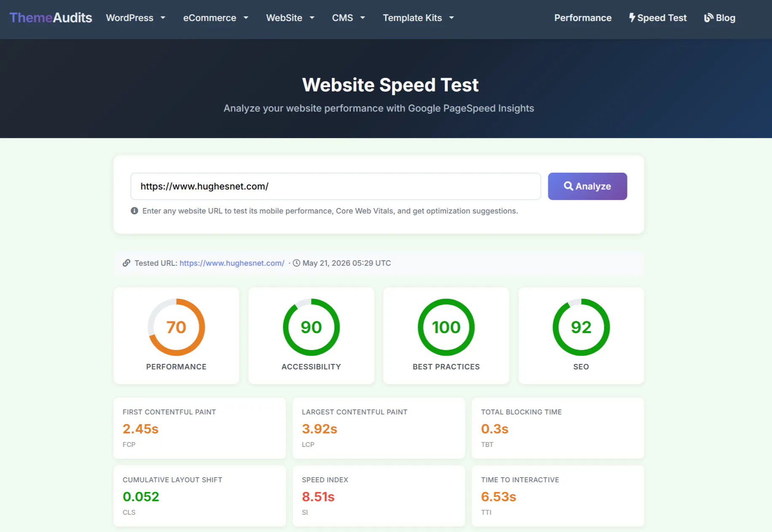Select the Best Practices gauge showing 100
Image resolution: width=772 pixels, height=532 pixels.
[446, 327]
